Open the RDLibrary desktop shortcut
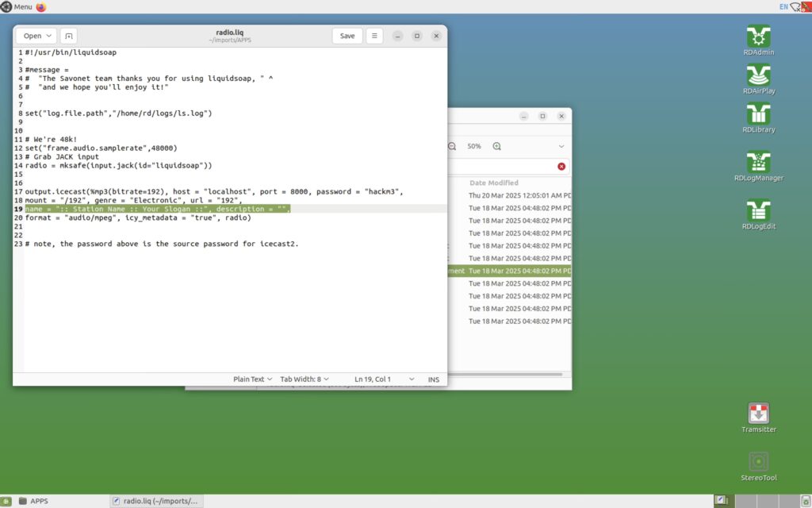The image size is (812, 508). (x=758, y=118)
